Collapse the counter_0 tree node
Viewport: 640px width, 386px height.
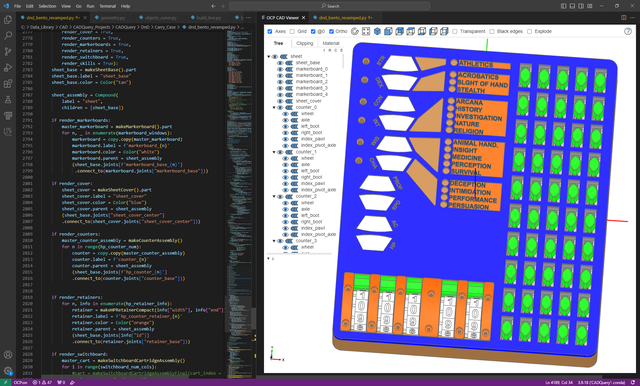click(x=274, y=107)
